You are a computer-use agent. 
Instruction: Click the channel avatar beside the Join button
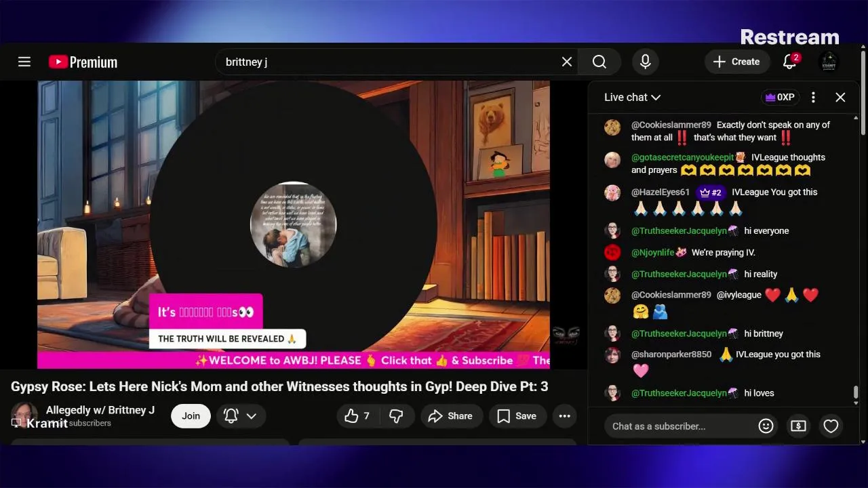click(24, 415)
